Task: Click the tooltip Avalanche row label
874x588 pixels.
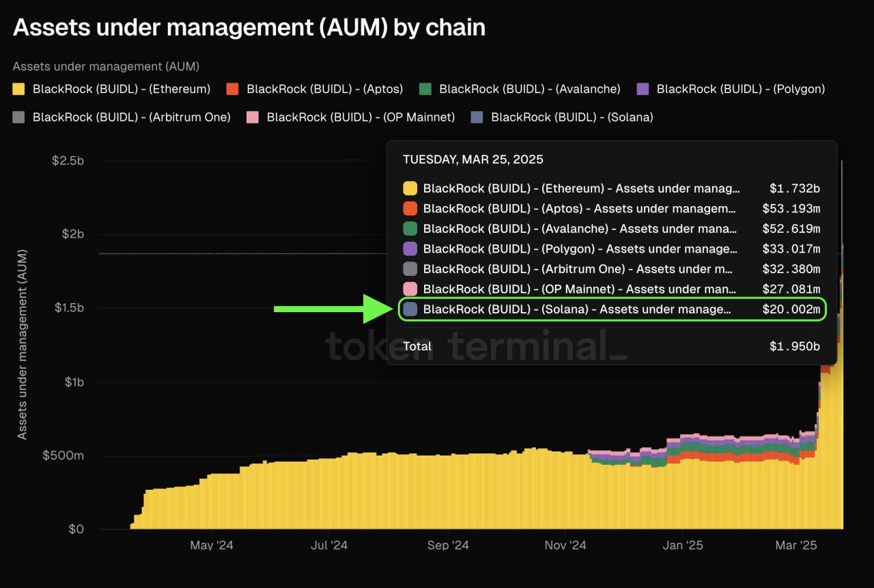Action: pos(580,229)
